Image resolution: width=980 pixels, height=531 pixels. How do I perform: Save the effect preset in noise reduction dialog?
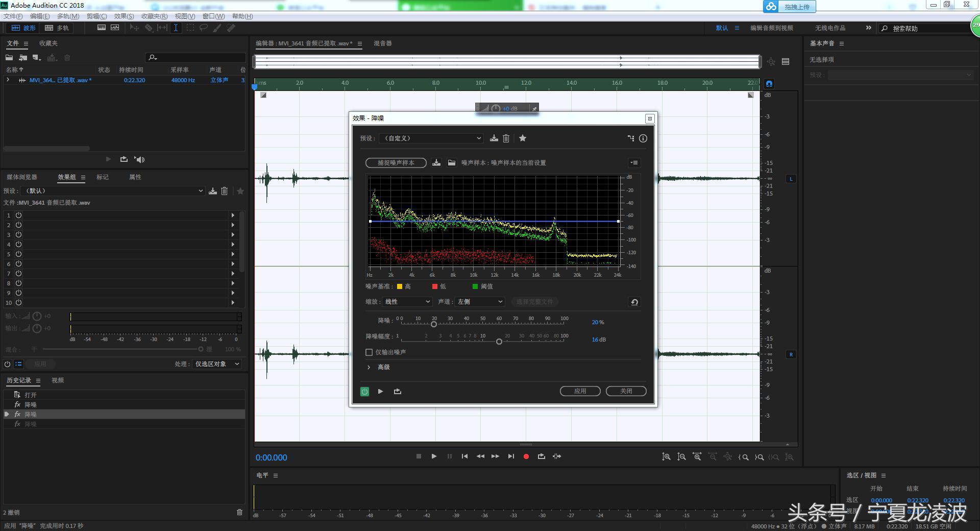coord(494,138)
